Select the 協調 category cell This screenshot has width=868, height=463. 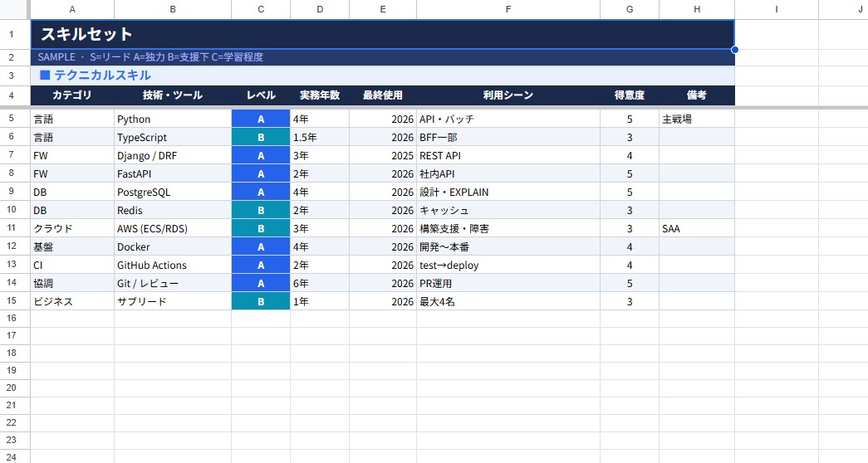coord(72,283)
